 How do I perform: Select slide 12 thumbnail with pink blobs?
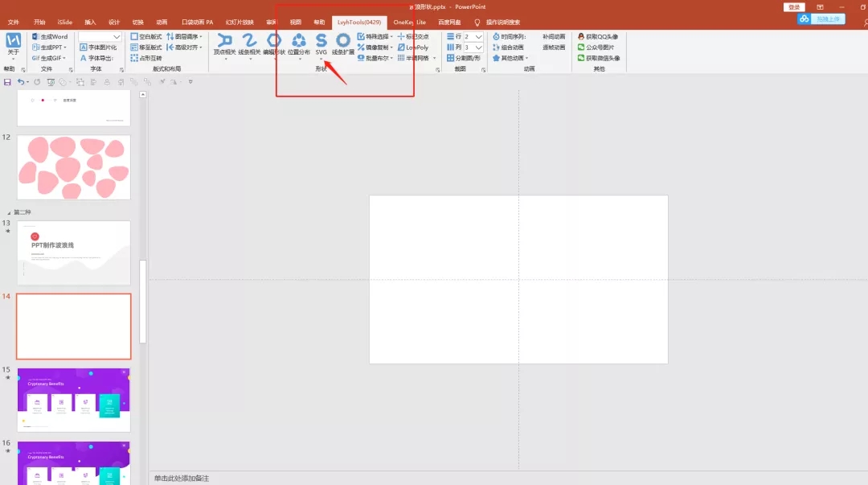click(73, 166)
